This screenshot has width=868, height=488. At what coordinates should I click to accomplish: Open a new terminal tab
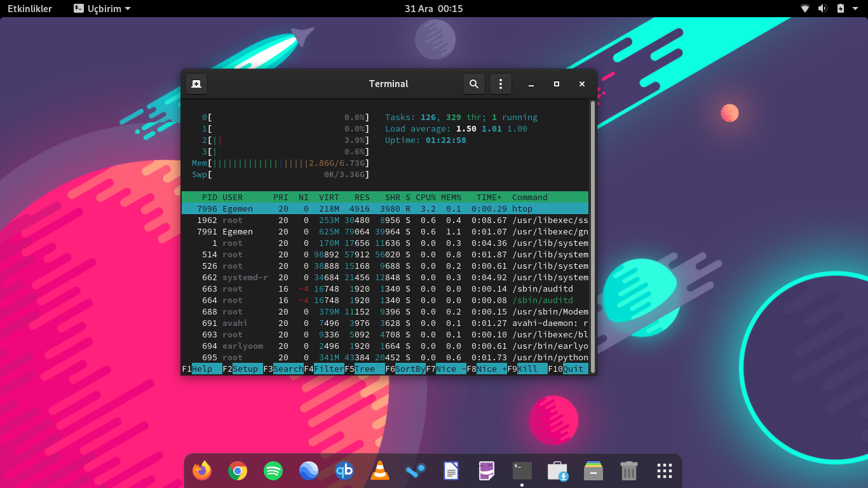tap(196, 84)
